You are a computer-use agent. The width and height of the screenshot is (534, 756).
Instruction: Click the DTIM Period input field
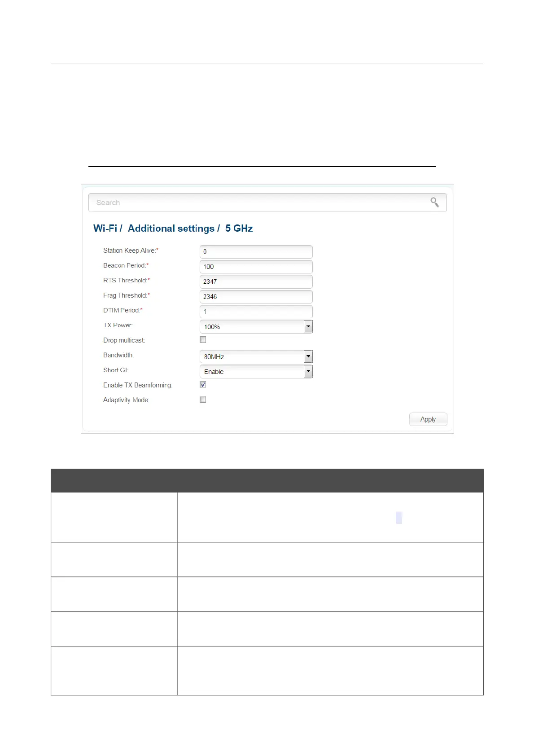(256, 312)
